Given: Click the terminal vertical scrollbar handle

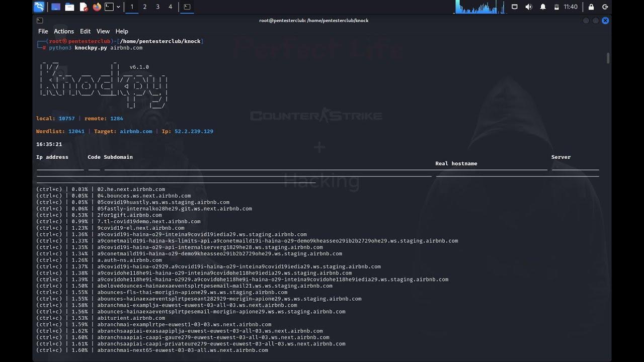Looking at the screenshot, I should click(x=608, y=58).
